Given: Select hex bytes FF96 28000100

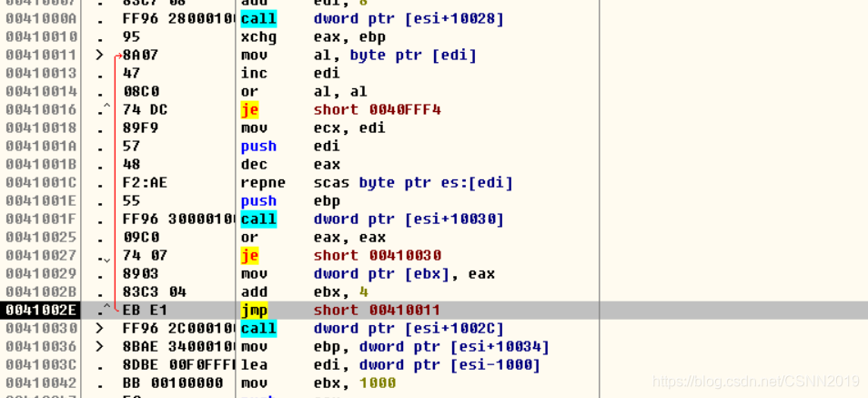Looking at the screenshot, I should point(179,19).
